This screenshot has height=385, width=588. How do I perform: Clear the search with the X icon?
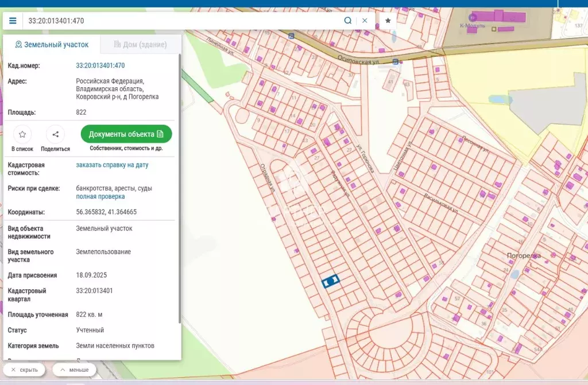click(365, 21)
